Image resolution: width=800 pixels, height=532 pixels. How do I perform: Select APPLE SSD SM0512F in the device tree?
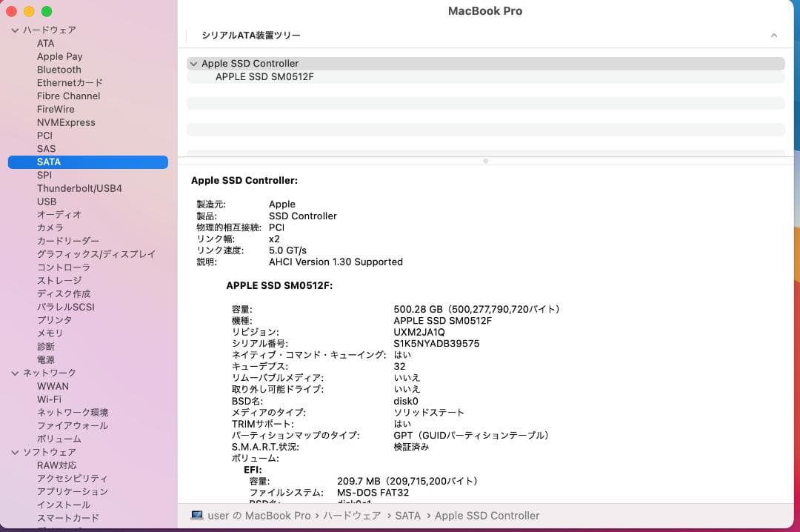(263, 76)
